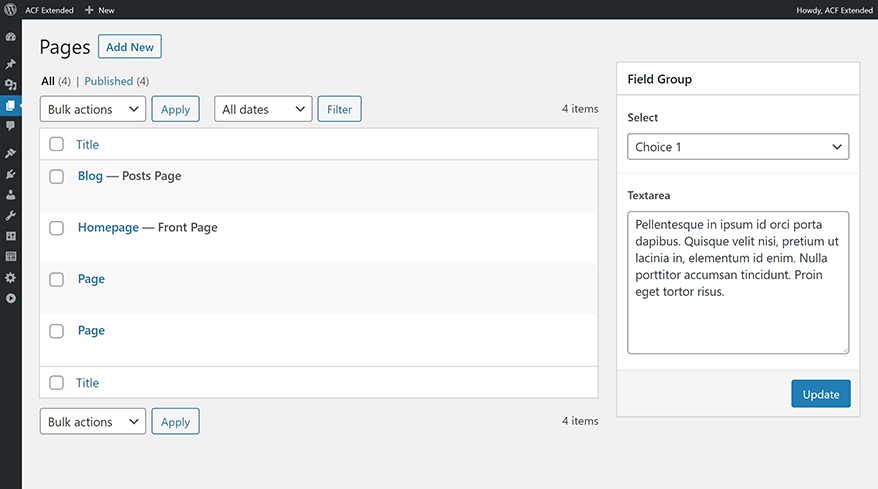The width and height of the screenshot is (878, 489).
Task: Open the Choice 1 select field
Action: (x=738, y=147)
